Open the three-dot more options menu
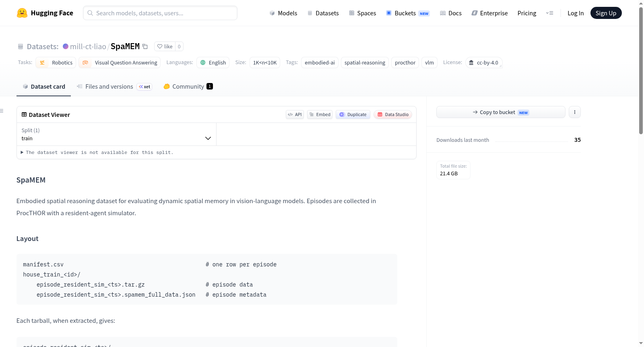644x347 pixels. click(575, 112)
